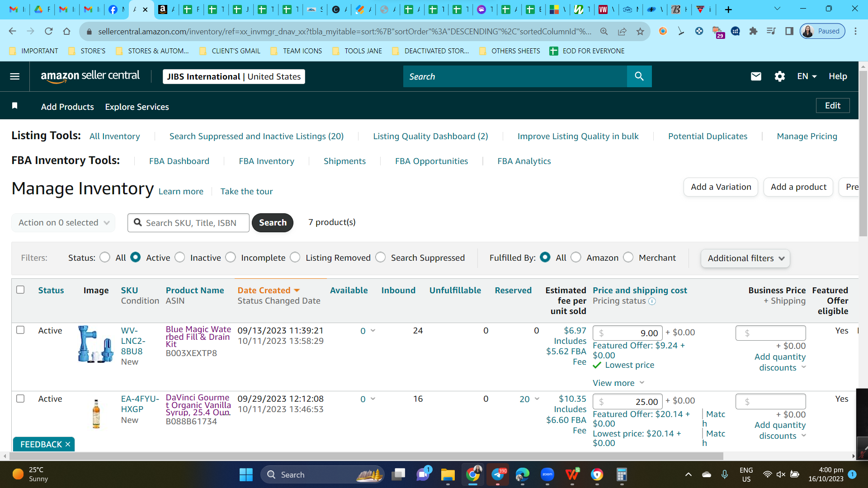Reload the page with the refresh icon
This screenshot has width=868, height=488.
pyautogui.click(x=48, y=31)
